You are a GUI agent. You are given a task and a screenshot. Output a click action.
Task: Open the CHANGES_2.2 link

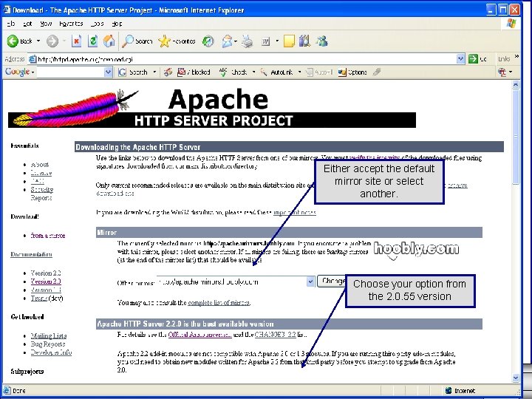(x=275, y=335)
